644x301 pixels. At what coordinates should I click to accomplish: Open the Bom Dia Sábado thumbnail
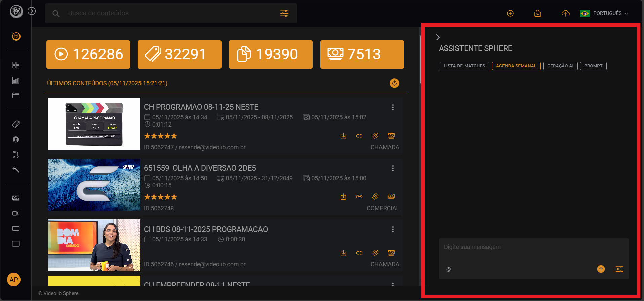[94, 245]
